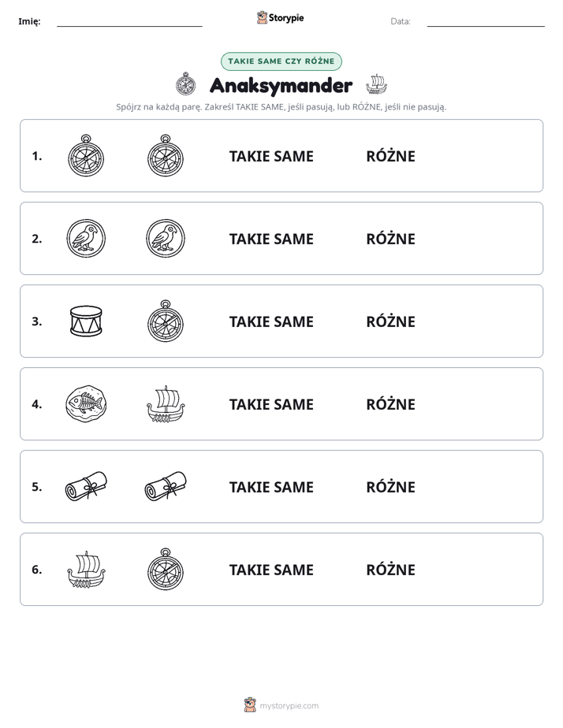
Task: Click the drum icon in row 3
Action: click(x=86, y=321)
